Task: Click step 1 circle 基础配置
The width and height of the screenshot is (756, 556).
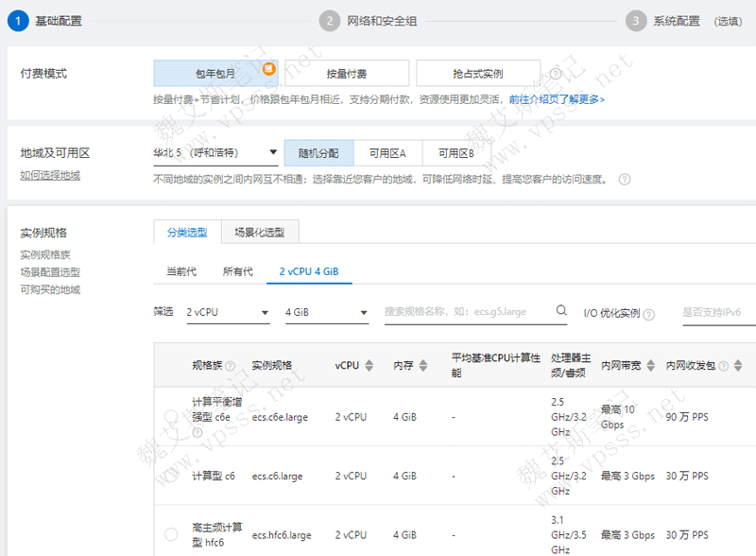Action: (18, 21)
